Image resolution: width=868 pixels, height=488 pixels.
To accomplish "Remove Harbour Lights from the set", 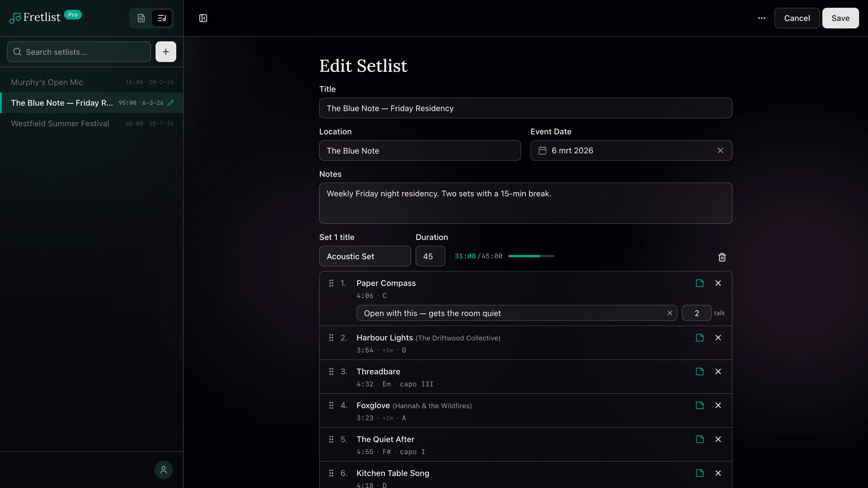I will (x=718, y=337).
